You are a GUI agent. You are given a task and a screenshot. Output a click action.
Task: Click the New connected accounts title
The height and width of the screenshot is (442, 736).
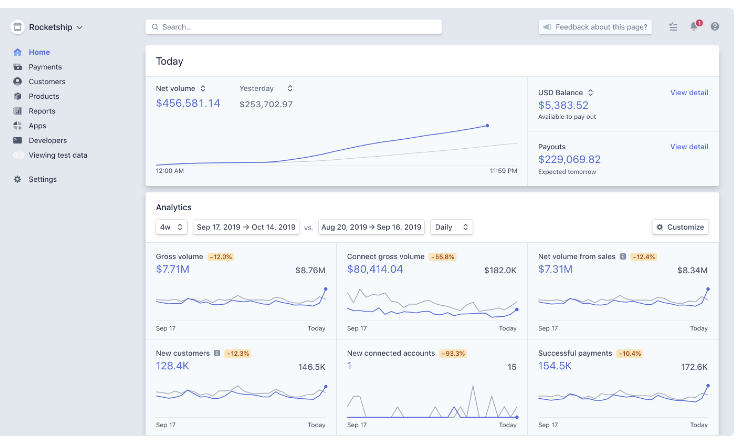pos(391,353)
